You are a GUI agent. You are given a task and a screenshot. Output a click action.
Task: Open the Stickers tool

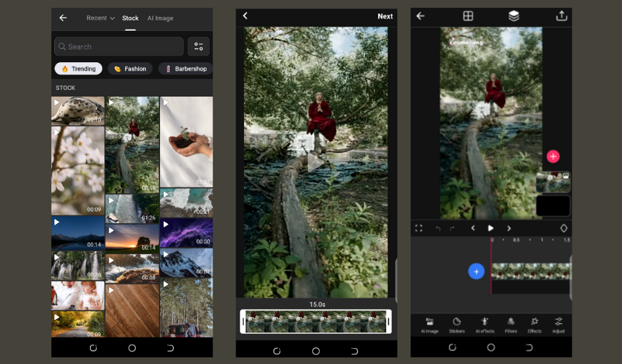(457, 325)
